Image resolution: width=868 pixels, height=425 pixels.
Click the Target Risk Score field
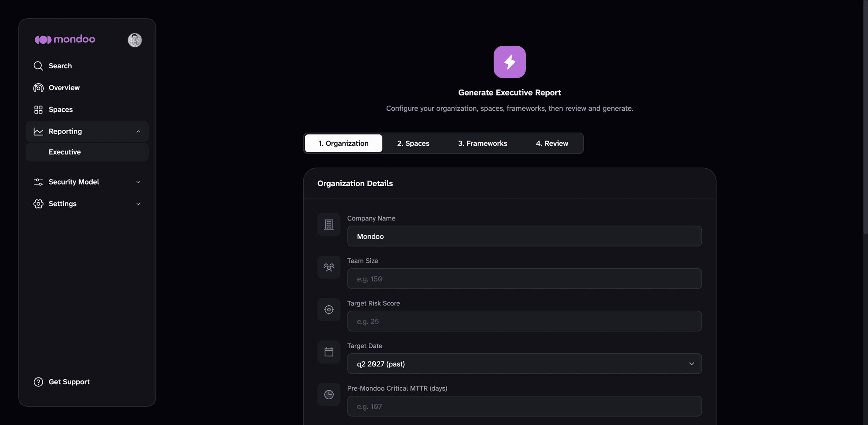524,321
